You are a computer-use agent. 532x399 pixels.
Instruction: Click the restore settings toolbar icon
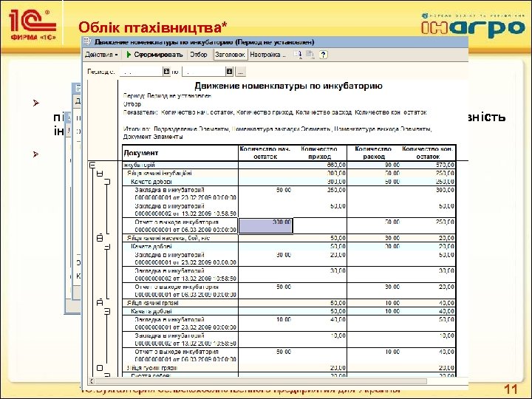point(310,55)
